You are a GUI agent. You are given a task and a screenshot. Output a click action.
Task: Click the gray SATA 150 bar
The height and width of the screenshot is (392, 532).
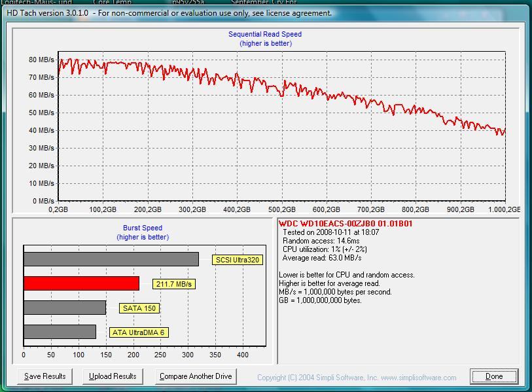(x=65, y=308)
